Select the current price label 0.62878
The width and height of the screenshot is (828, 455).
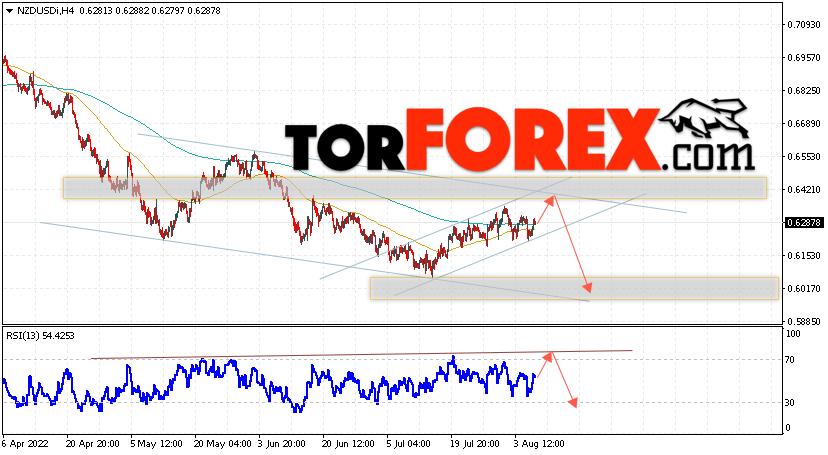click(804, 223)
